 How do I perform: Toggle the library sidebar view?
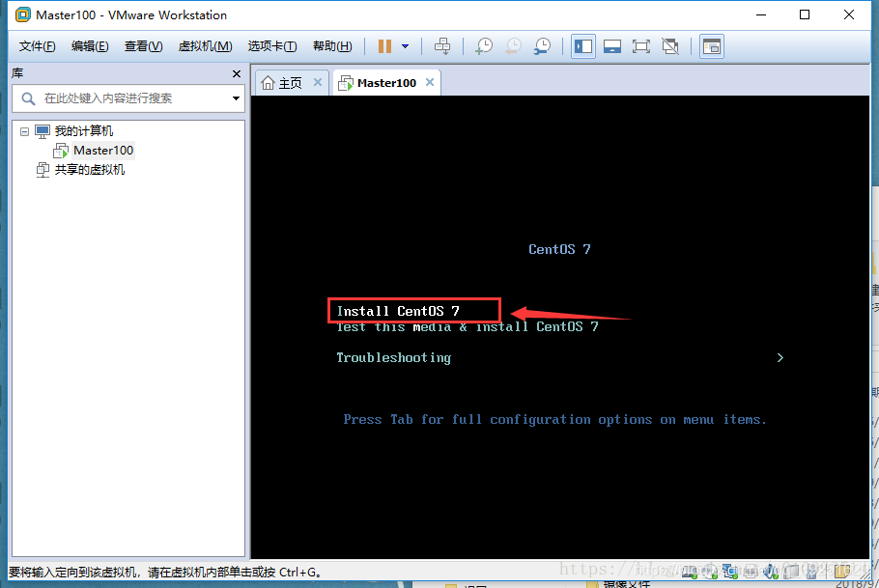[583, 46]
